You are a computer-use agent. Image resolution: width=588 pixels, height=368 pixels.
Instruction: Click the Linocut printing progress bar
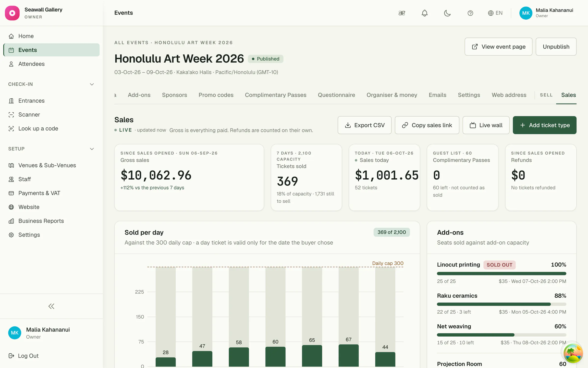502,274
